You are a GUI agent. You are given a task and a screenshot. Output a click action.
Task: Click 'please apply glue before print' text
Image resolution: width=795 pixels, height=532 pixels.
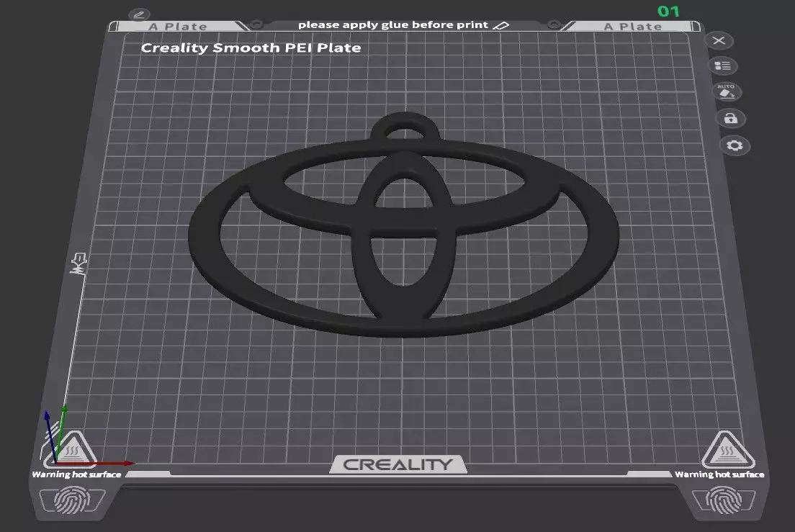pos(393,24)
